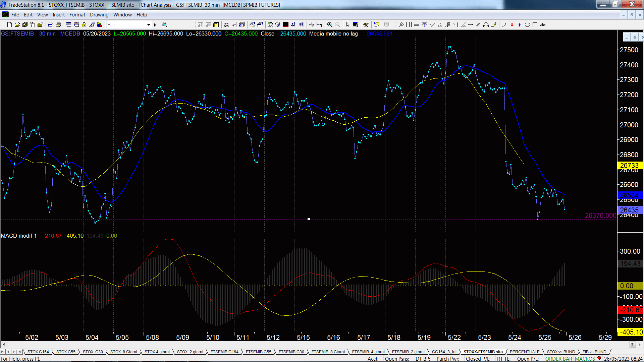Click the Zoom In magnifier icon
This screenshot has height=362, width=644.
coord(330,25)
